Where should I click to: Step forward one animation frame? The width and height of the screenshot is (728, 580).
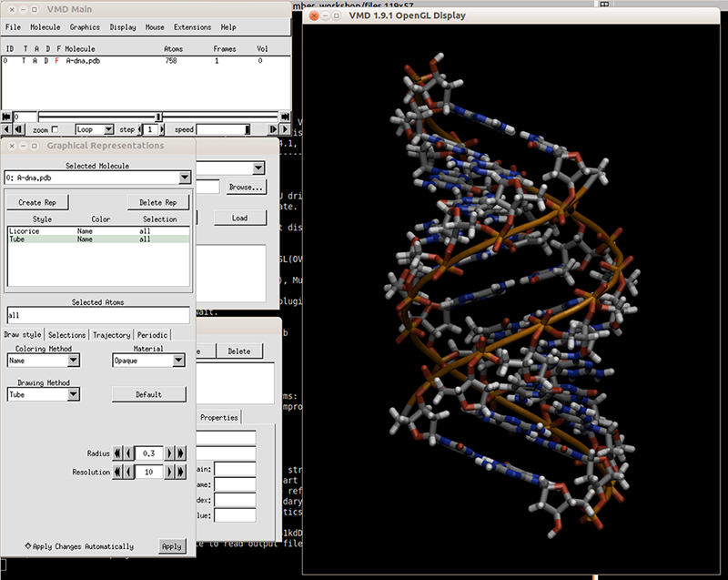(273, 130)
